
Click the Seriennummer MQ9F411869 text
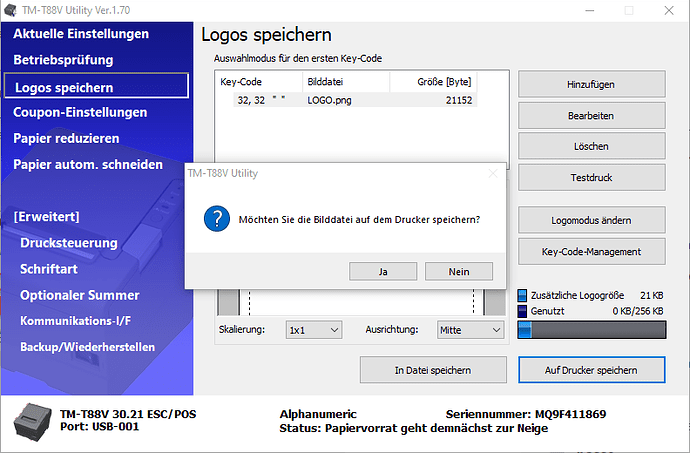pyautogui.click(x=526, y=414)
